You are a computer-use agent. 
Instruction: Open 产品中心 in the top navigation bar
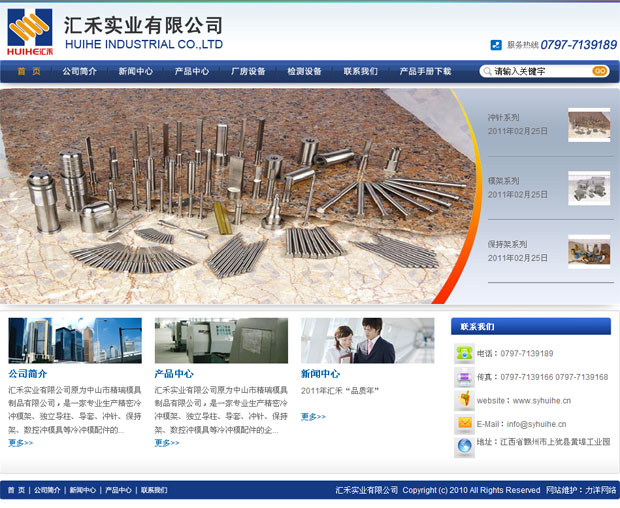(x=192, y=72)
